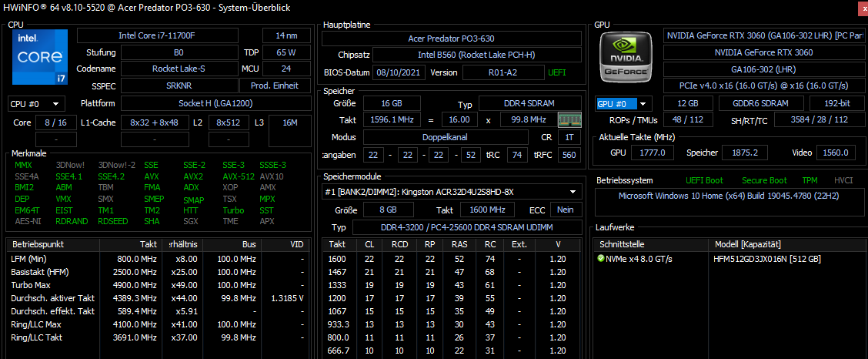Click the CR value 1T
Image resolution: width=868 pixels, height=359 pixels.
tap(569, 137)
